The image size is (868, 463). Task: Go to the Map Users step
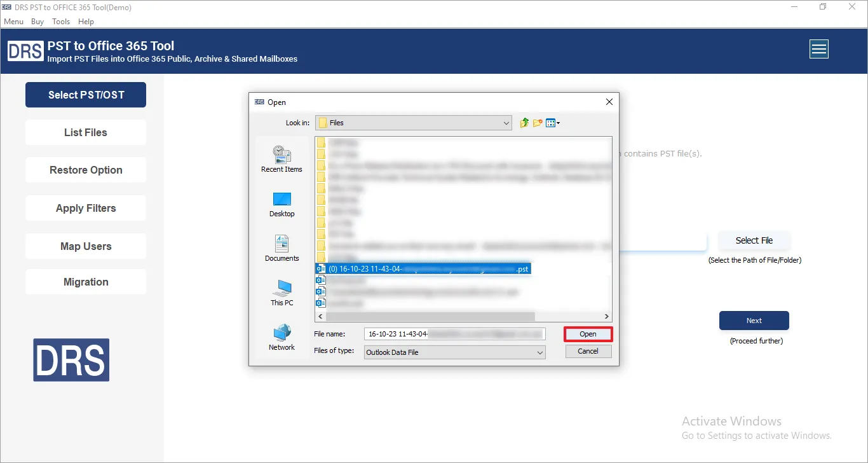click(x=86, y=246)
